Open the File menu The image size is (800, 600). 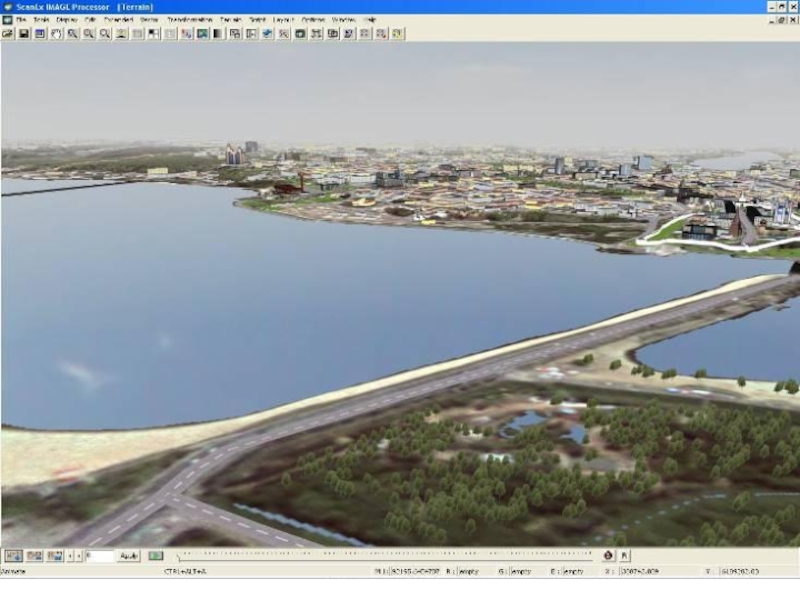20,19
